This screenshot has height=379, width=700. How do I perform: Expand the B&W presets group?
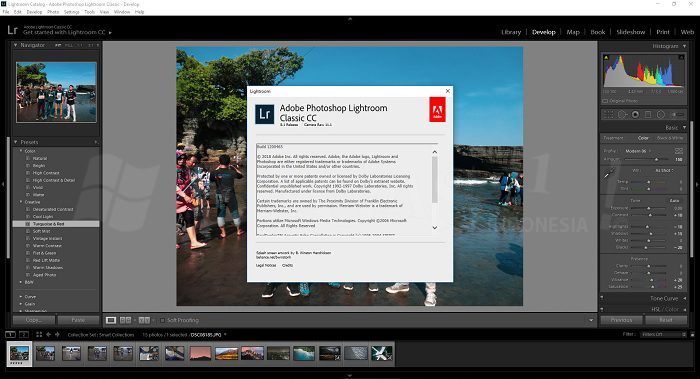pyautogui.click(x=21, y=282)
